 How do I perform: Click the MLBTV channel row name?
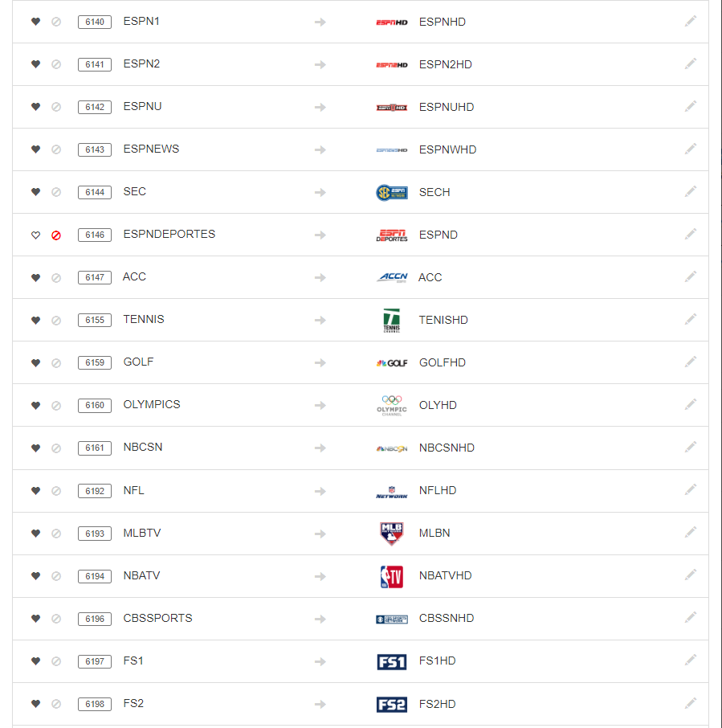click(x=142, y=533)
